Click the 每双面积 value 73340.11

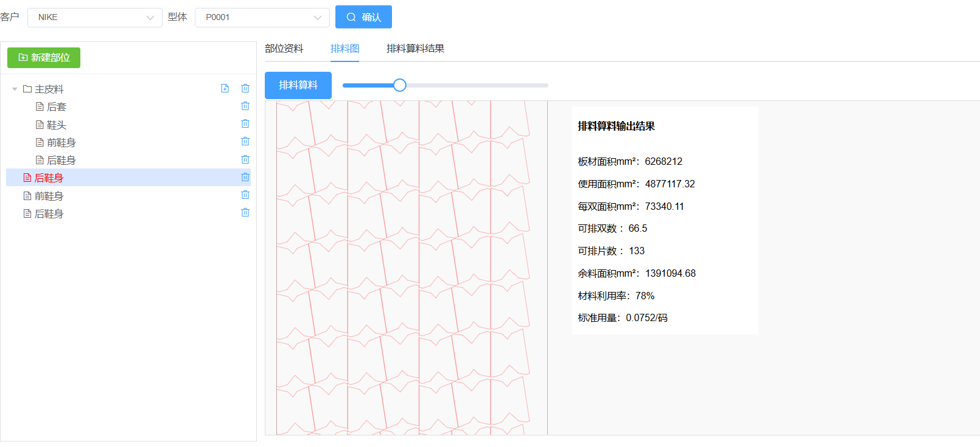click(x=665, y=206)
